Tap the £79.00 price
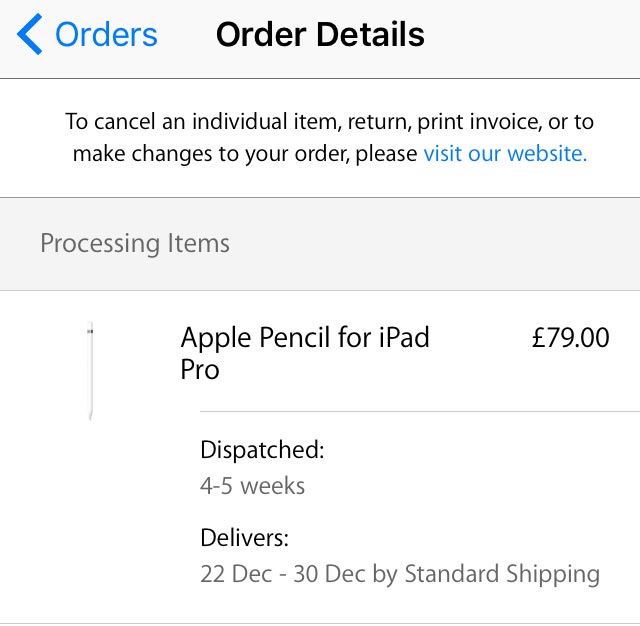 tap(570, 337)
